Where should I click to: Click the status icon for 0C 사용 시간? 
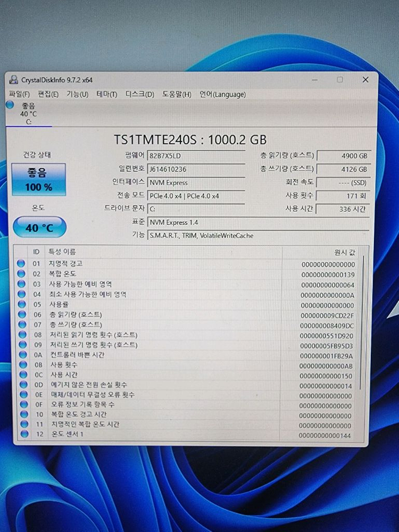tap(23, 375)
